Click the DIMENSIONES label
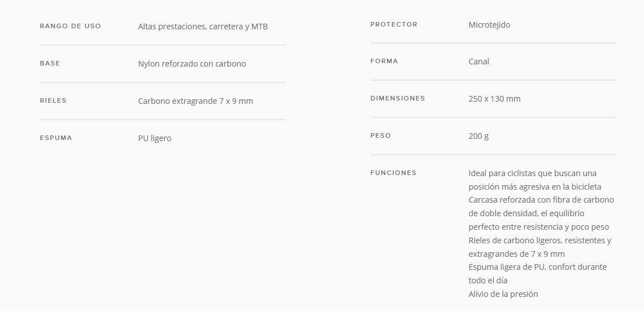The image size is (644, 311). [x=398, y=99]
